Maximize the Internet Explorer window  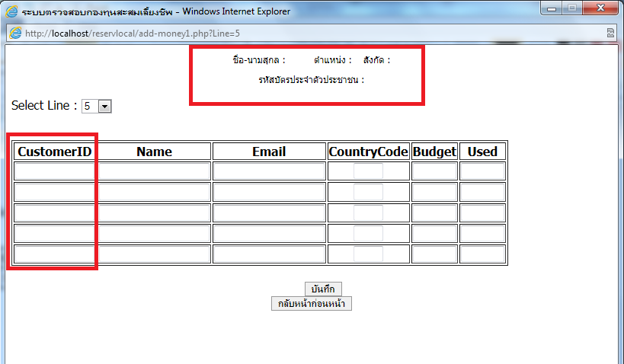click(572, 8)
